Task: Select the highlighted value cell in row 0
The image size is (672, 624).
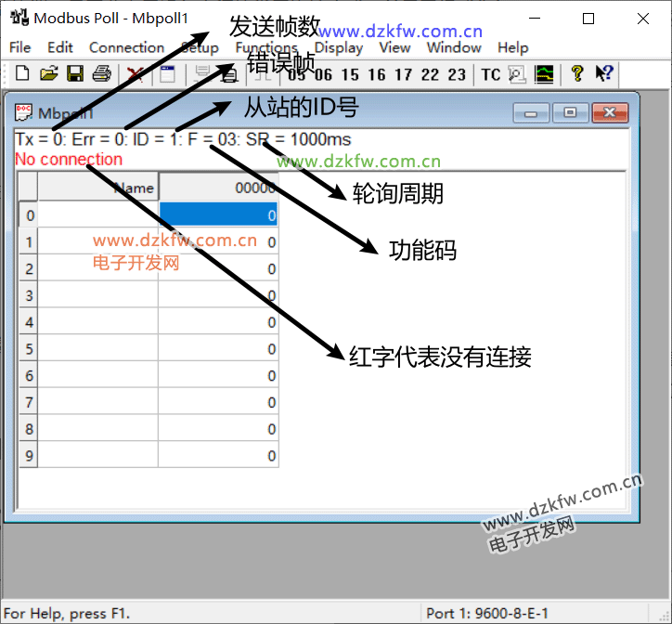Action: click(x=219, y=215)
